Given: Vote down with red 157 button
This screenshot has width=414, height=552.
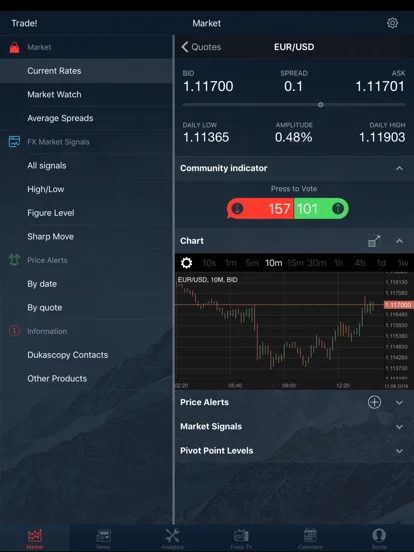Looking at the screenshot, I should click(x=260, y=209).
